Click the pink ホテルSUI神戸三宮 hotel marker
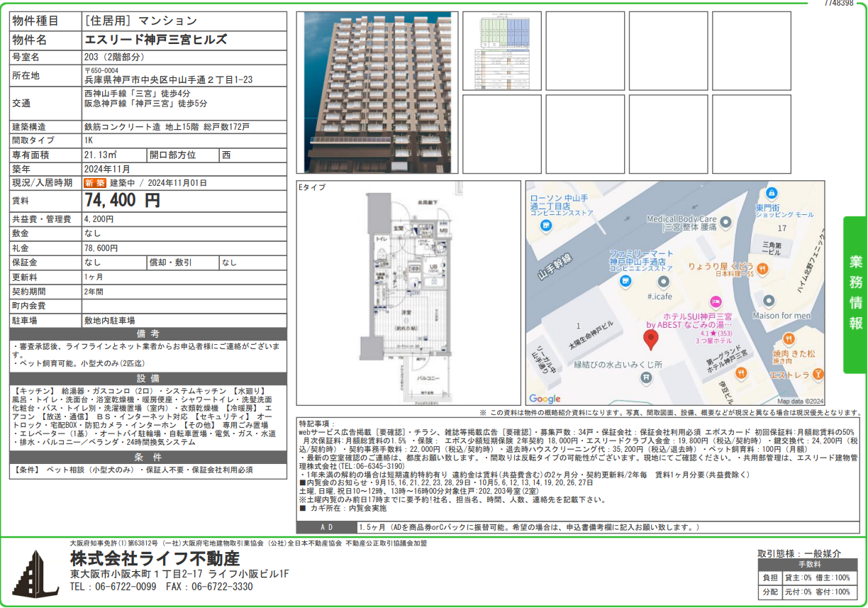Image resolution: width=868 pixels, height=608 pixels. [x=715, y=302]
